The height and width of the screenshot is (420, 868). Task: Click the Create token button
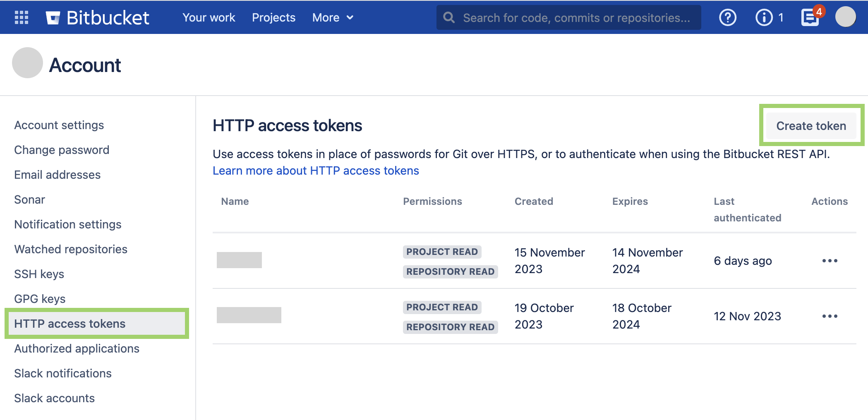click(811, 125)
